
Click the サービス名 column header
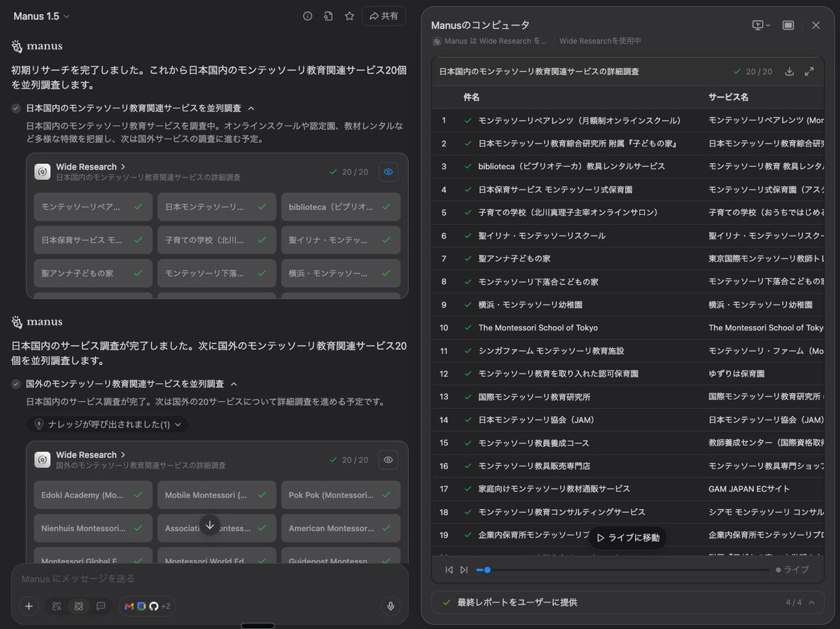tap(728, 97)
